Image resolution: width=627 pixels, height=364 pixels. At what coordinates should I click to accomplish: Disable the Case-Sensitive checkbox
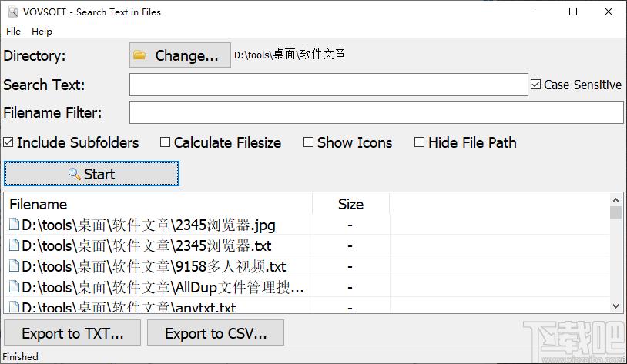click(536, 85)
